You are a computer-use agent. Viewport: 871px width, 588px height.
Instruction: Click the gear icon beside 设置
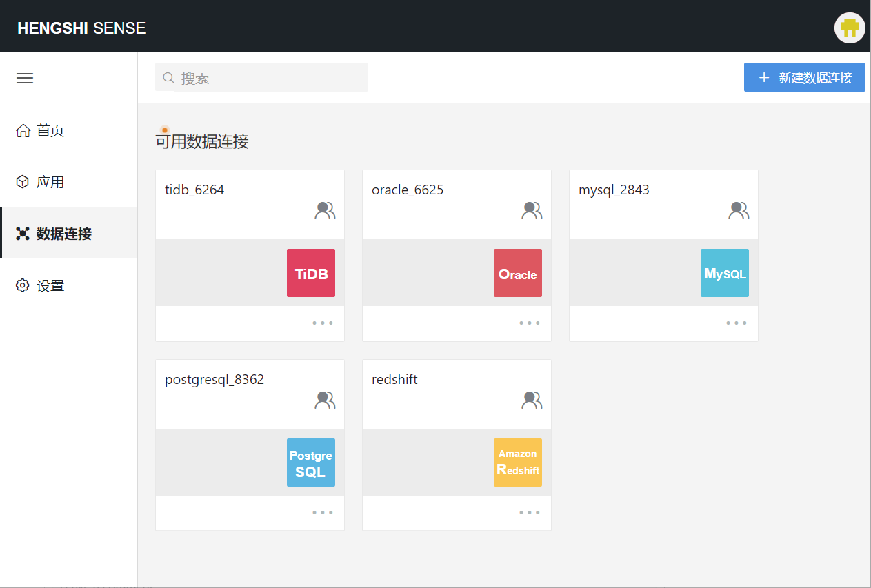[23, 285]
